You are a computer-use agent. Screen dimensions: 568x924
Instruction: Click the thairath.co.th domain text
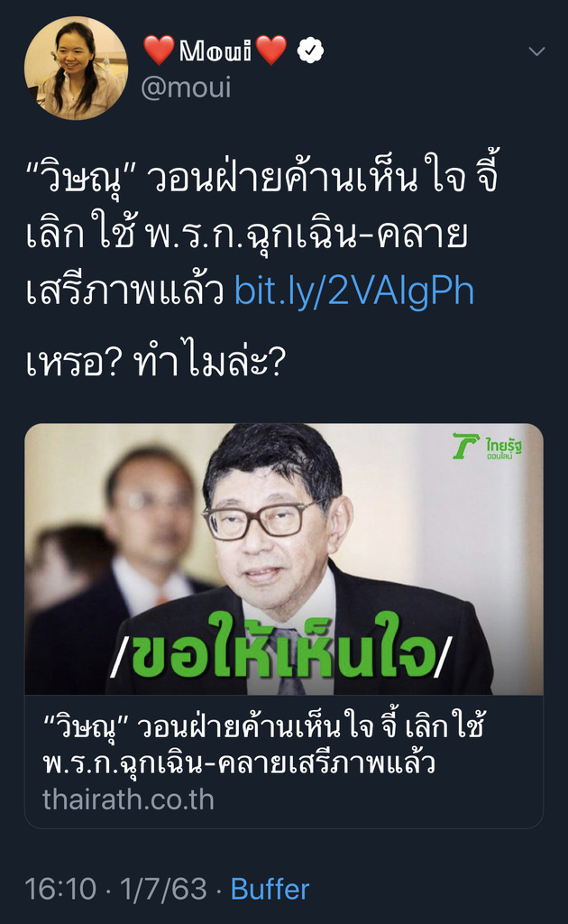click(128, 799)
